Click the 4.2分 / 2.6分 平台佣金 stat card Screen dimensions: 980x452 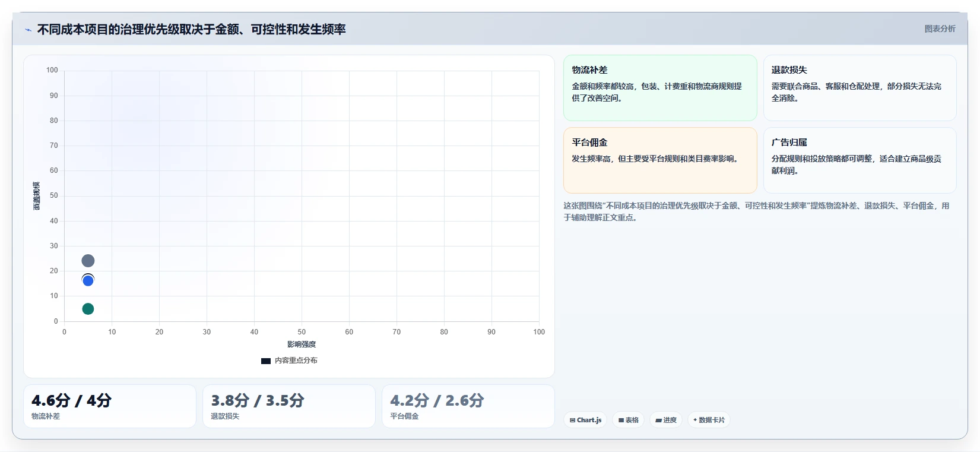coord(468,406)
